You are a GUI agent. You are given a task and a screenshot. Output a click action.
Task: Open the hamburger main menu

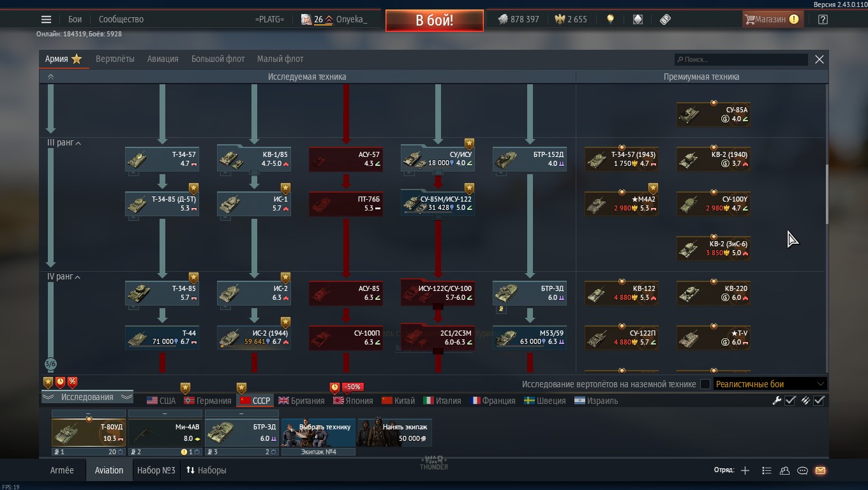46,19
